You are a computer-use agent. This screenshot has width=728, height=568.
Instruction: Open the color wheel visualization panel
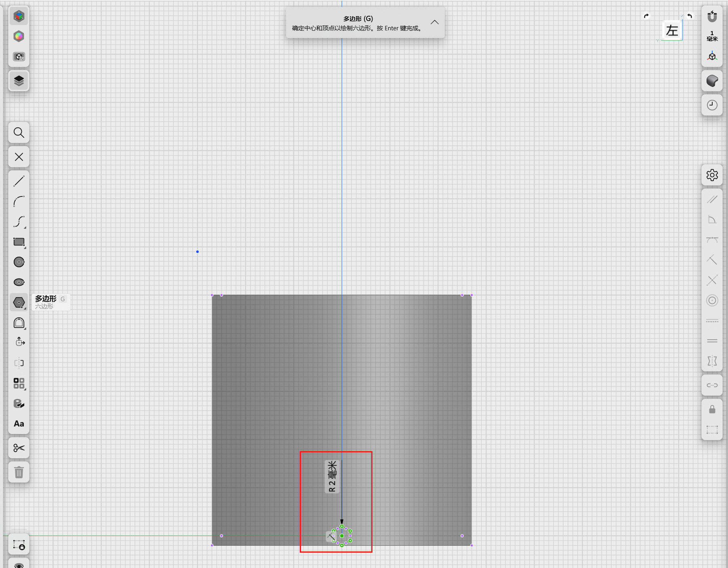[19, 36]
